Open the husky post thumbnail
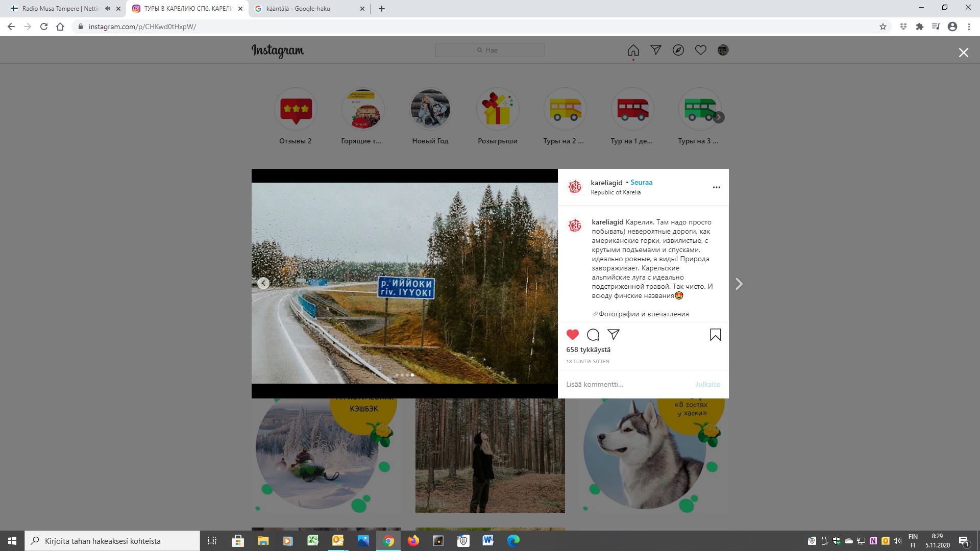The height and width of the screenshot is (551, 980). 654,456
